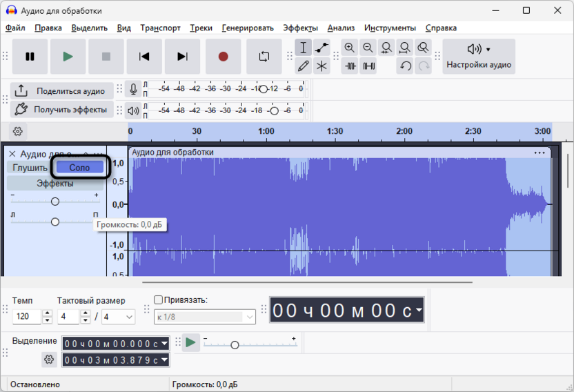Open the Настройки аудио dropdown

tap(479, 57)
